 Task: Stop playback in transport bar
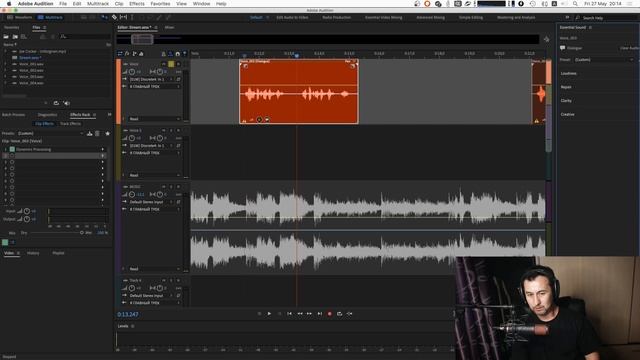click(x=259, y=314)
